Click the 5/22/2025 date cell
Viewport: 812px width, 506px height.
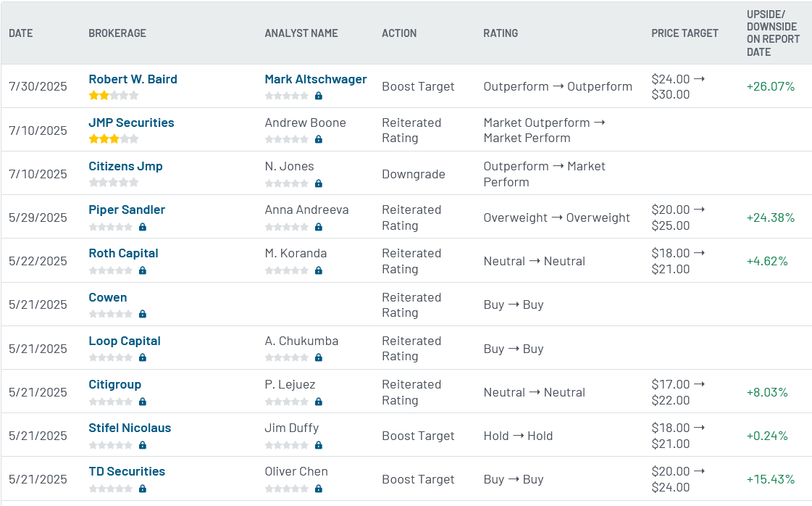click(x=38, y=261)
